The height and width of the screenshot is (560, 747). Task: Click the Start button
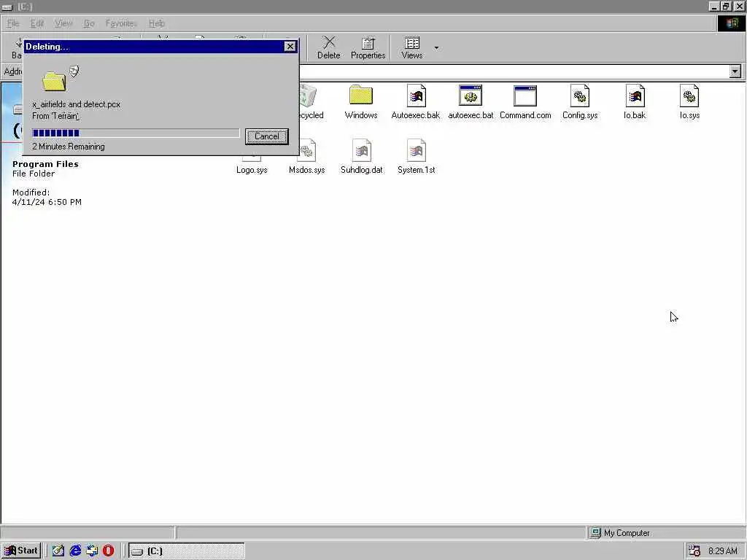click(x=21, y=551)
